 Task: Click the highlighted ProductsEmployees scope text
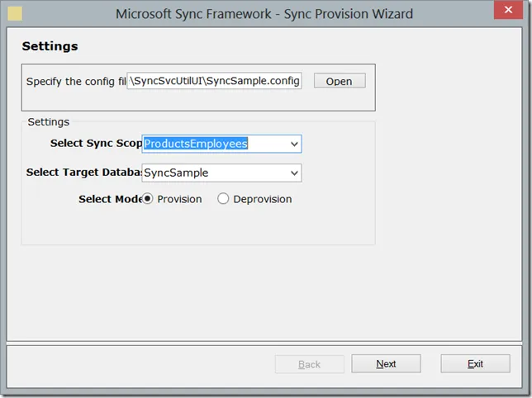click(197, 144)
